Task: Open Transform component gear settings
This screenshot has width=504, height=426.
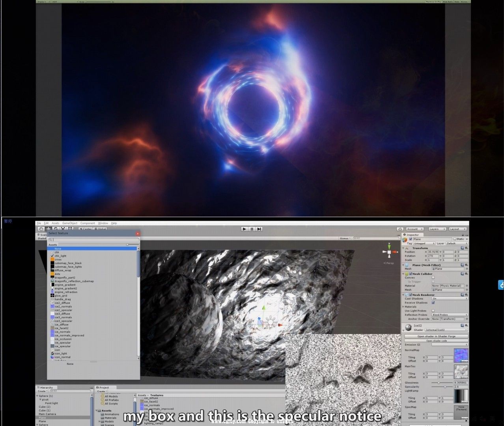Action: 467,248
